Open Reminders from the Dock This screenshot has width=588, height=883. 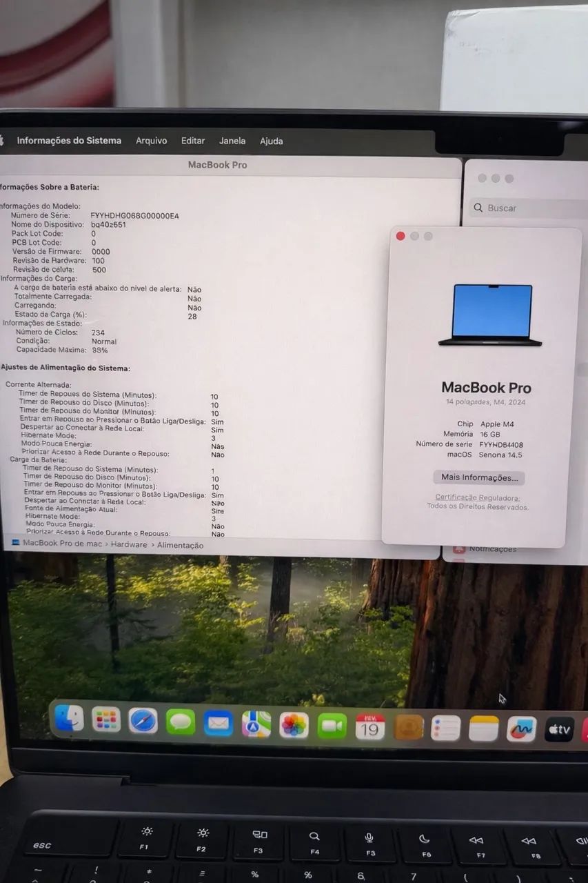446,728
